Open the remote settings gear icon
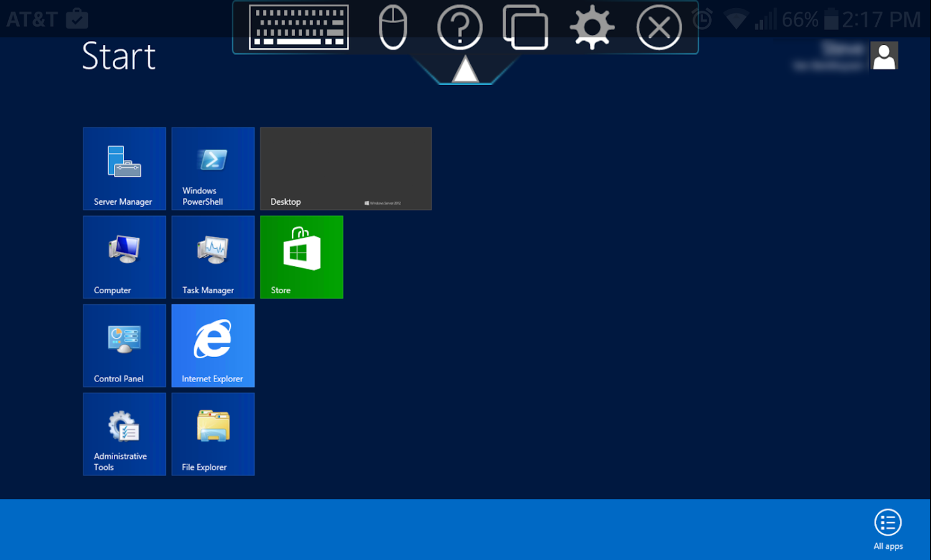This screenshot has width=931, height=560. [592, 27]
